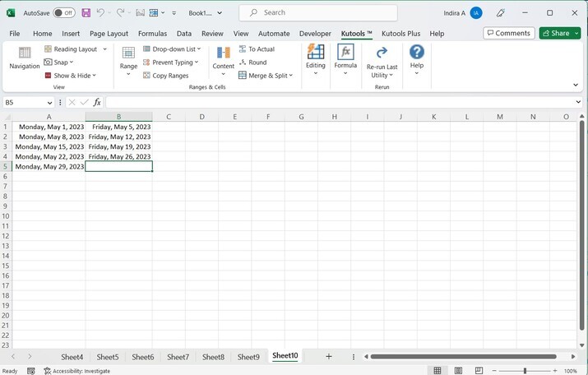Viewport: 588px width, 375px height.
Task: Toggle AutoSave switch
Action: (x=64, y=13)
